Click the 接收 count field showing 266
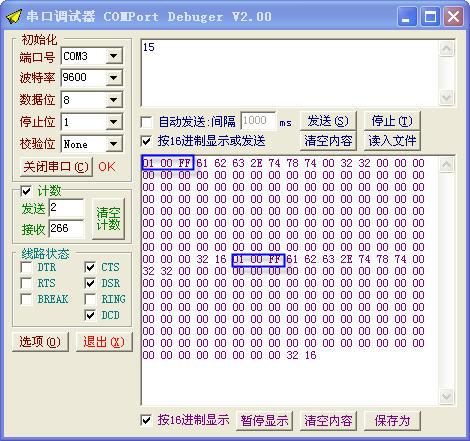Viewport: 470px width, 441px height. click(66, 229)
